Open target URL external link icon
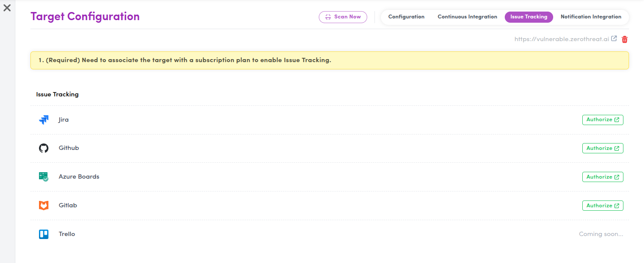 [614, 39]
